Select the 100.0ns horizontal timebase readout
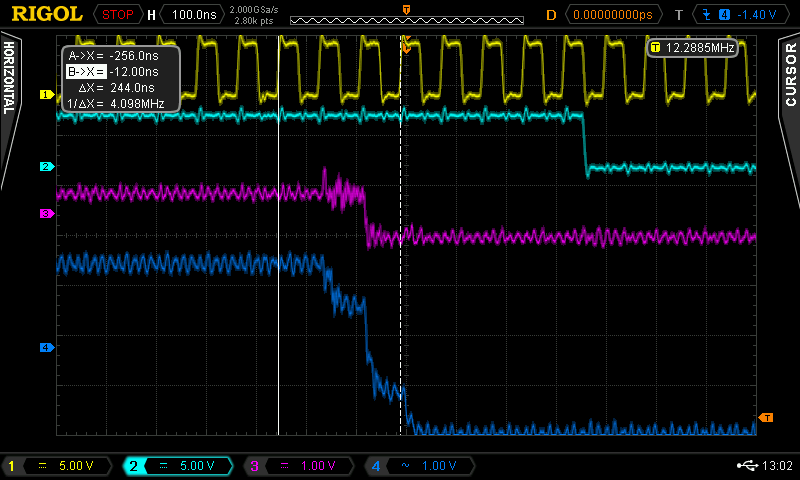The width and height of the screenshot is (800, 480). pyautogui.click(x=194, y=14)
